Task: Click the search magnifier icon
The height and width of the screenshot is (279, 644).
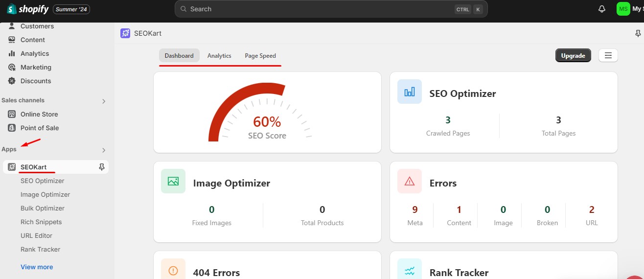Action: tap(184, 9)
